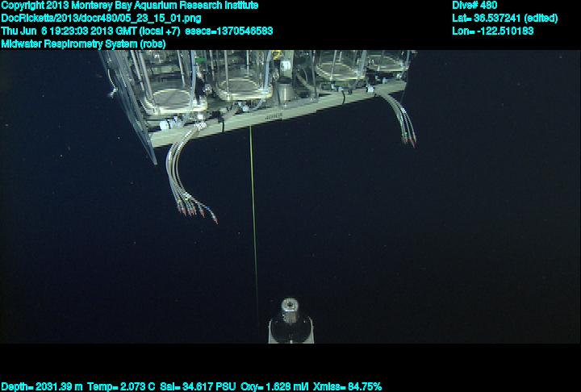Click the Xmiss 84.75% reading
581x392 pixels.
352,386
